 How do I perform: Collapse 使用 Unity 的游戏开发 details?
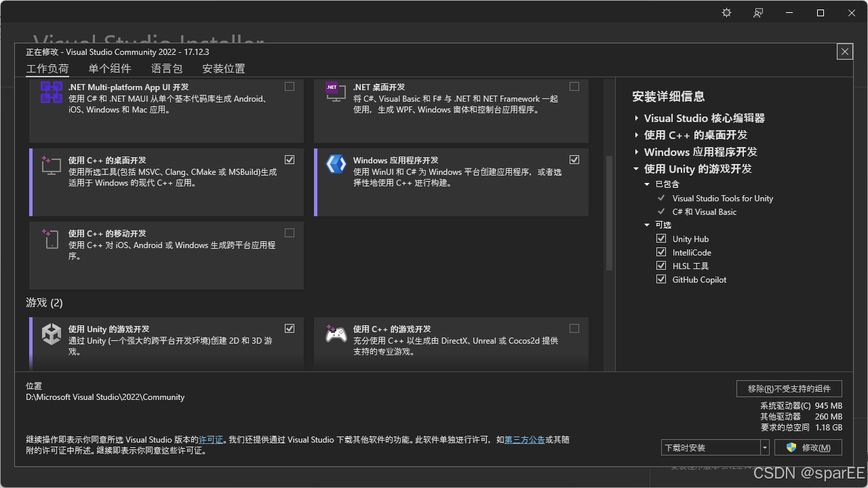[637, 169]
